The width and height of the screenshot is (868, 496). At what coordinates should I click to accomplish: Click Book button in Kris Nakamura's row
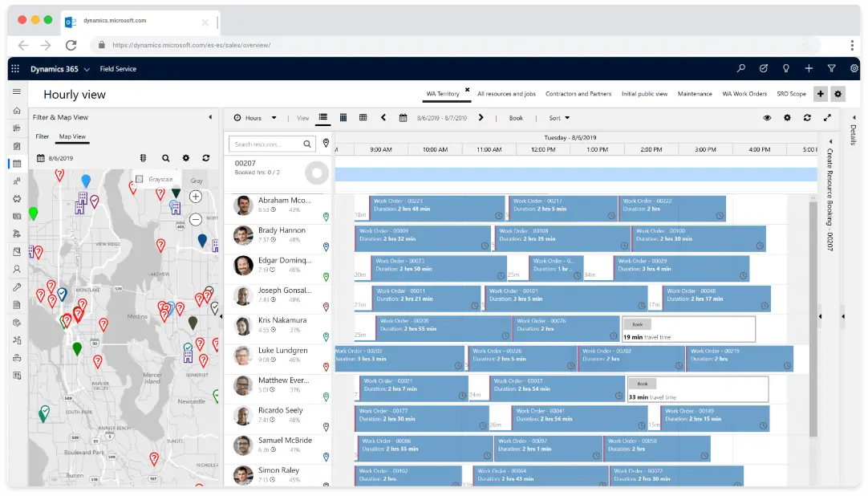[x=638, y=324]
